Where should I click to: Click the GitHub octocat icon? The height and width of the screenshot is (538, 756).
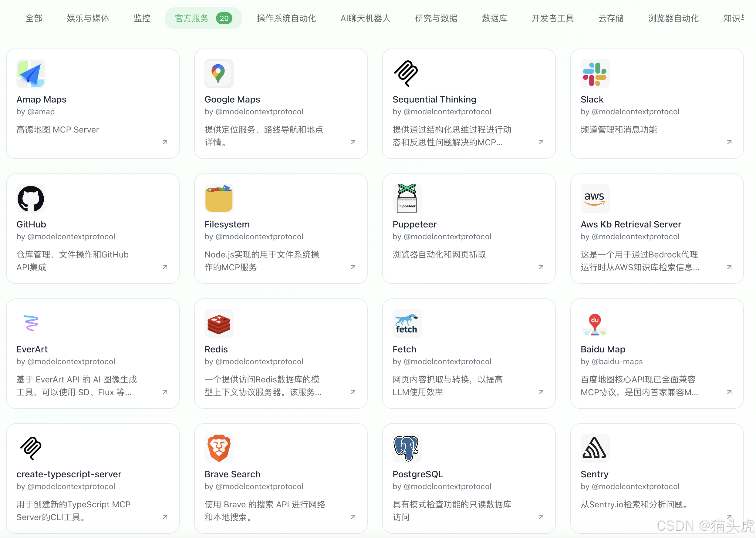(31, 198)
